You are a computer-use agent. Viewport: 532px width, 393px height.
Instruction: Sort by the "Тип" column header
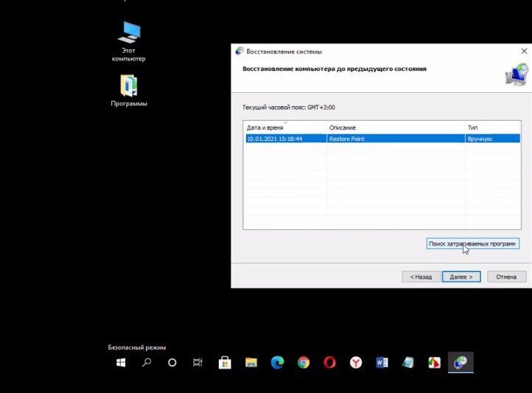click(493, 128)
